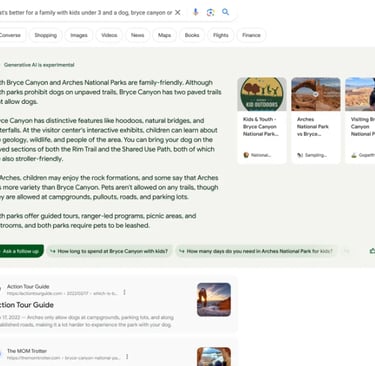Select suggestion How long to spend at Bryce Canyon
This screenshot has width=375, height=366.
pos(109,251)
